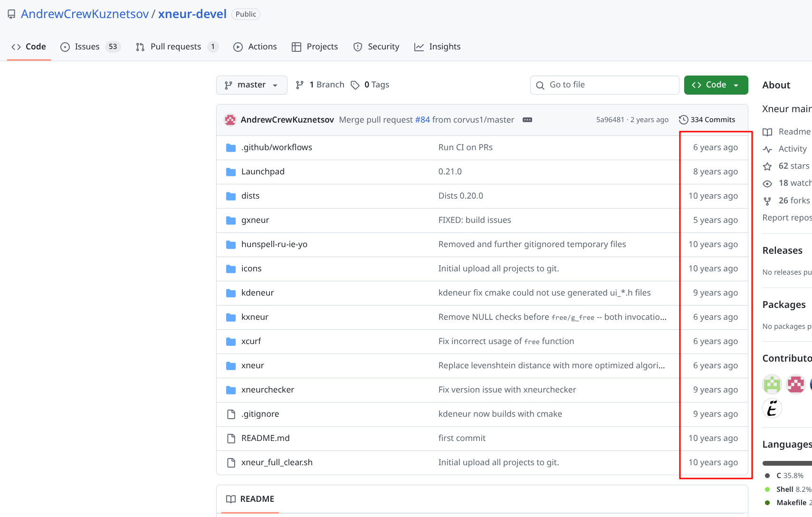
Task: Expand the green Code dropdown button
Action: click(716, 85)
